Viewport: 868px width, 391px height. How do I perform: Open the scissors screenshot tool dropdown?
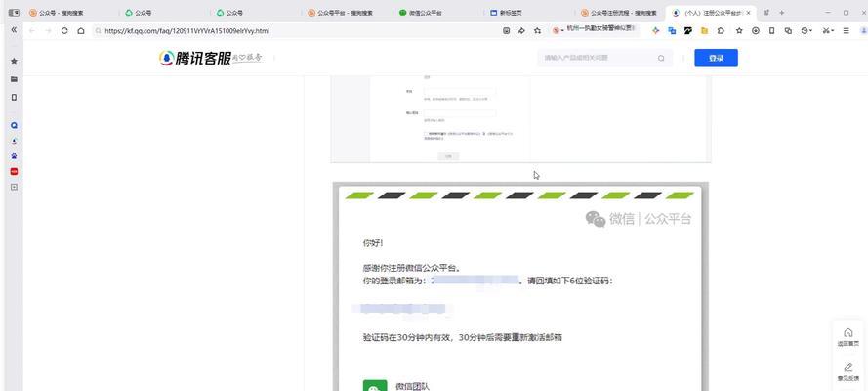click(828, 31)
